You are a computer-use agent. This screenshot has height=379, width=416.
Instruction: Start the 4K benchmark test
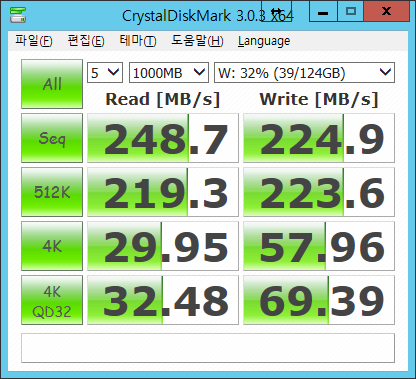click(x=52, y=246)
